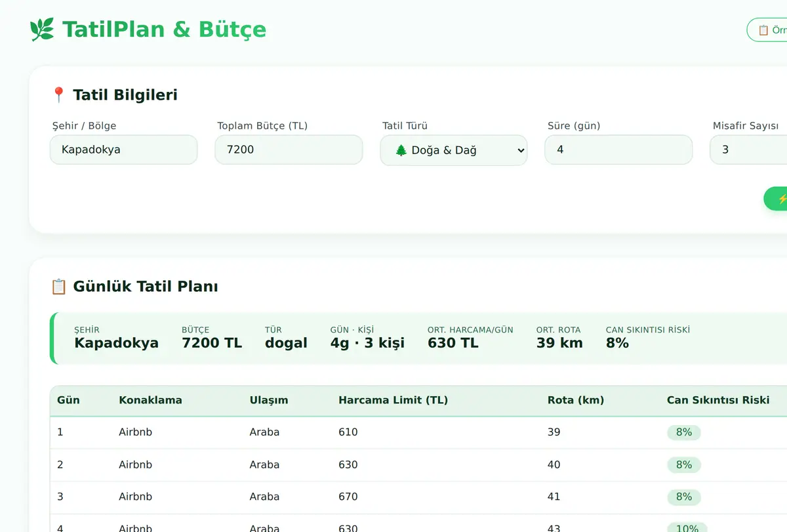
Task: Click the summary Can Sıkıntısı Riski 8% value
Action: click(x=617, y=343)
